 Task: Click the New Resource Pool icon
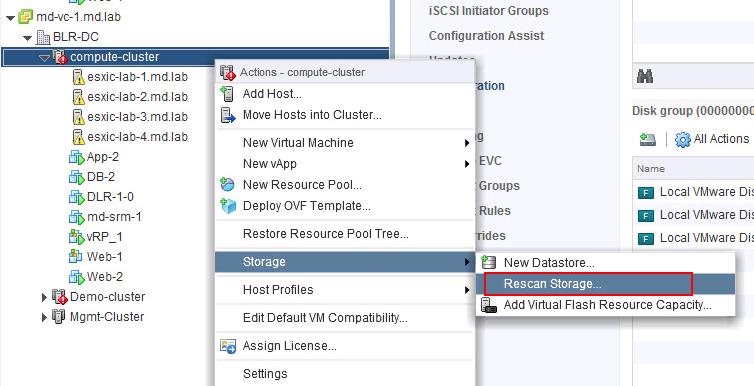[x=227, y=185]
